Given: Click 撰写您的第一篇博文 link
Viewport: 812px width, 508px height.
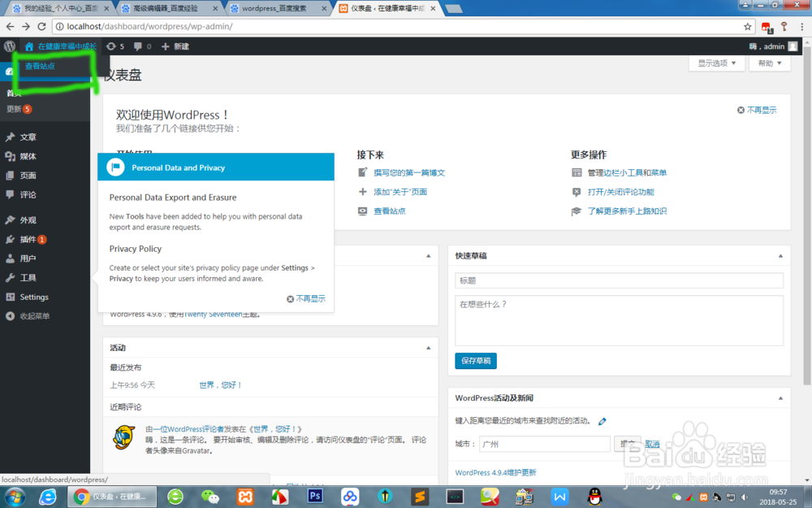Looking at the screenshot, I should pos(409,172).
